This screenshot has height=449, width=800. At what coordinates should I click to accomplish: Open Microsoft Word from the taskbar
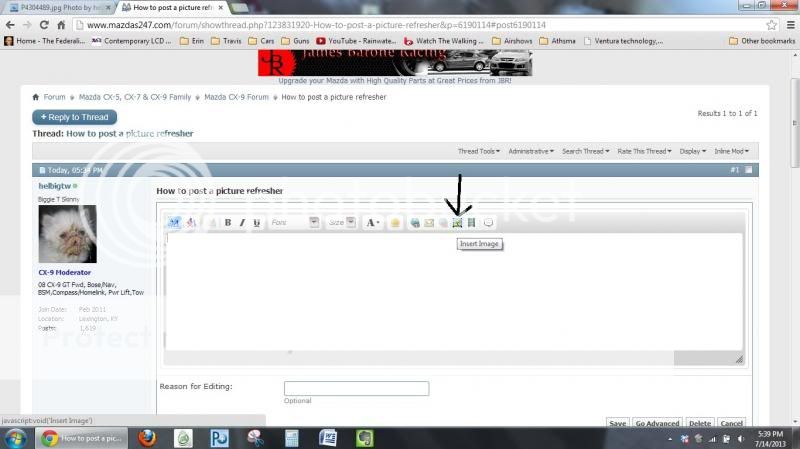coord(328,437)
